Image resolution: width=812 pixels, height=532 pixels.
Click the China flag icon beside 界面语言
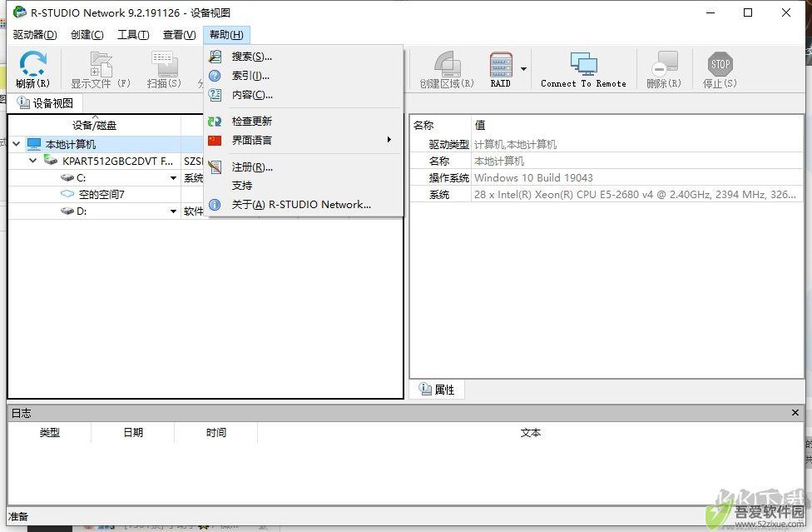[x=215, y=141]
